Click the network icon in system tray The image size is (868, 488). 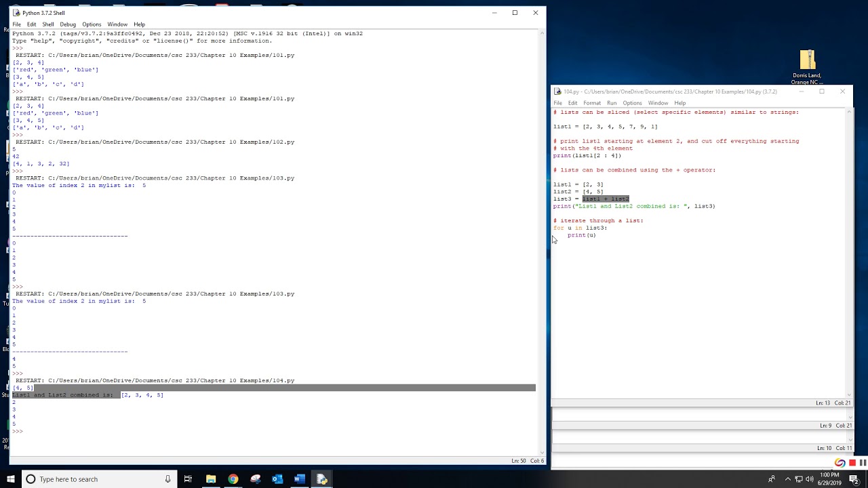point(799,479)
